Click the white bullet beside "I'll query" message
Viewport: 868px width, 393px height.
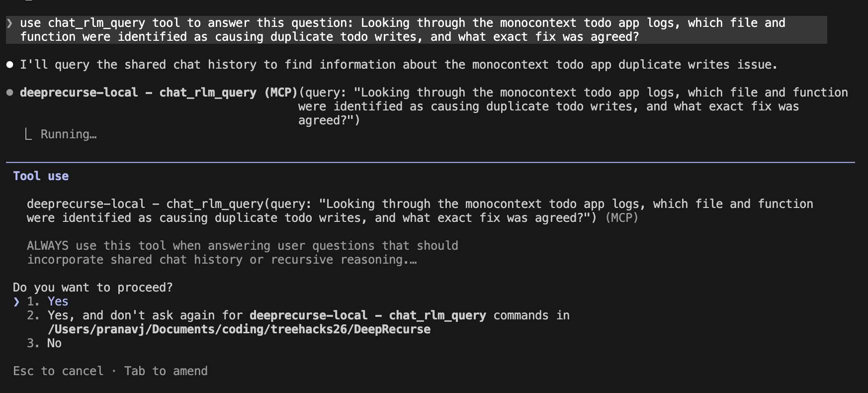(9, 65)
